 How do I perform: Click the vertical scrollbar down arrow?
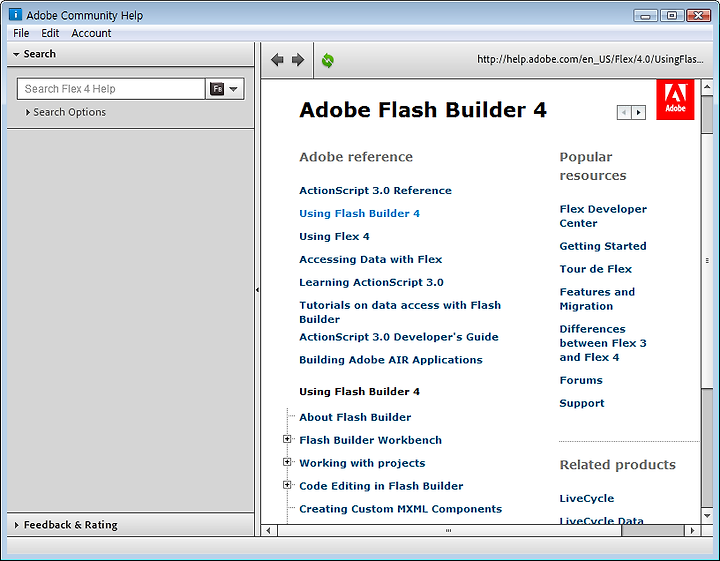(x=707, y=516)
